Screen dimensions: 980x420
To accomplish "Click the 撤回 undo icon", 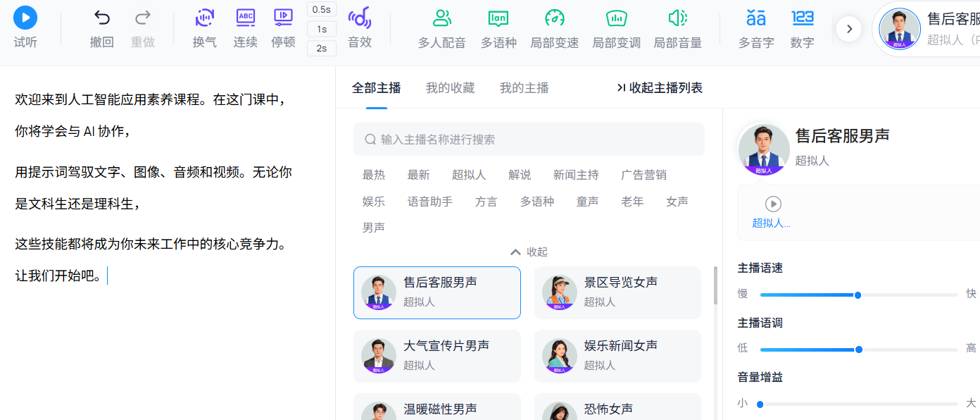I will coord(102,19).
